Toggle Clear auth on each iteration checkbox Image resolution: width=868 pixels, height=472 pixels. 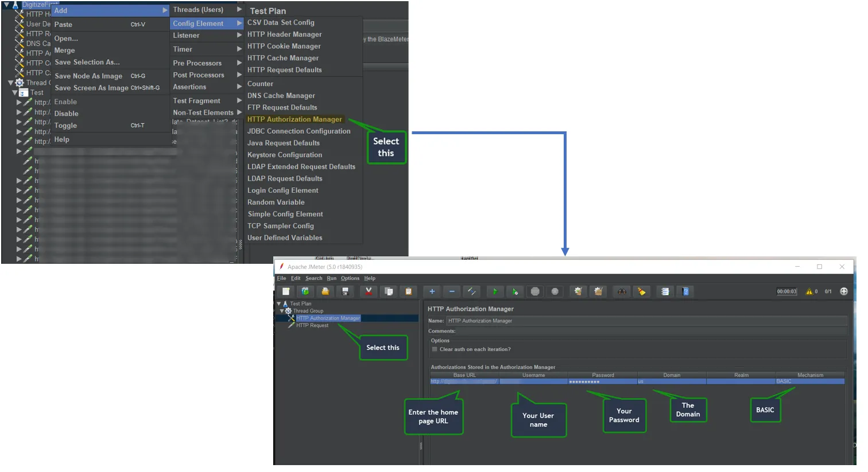(x=435, y=349)
